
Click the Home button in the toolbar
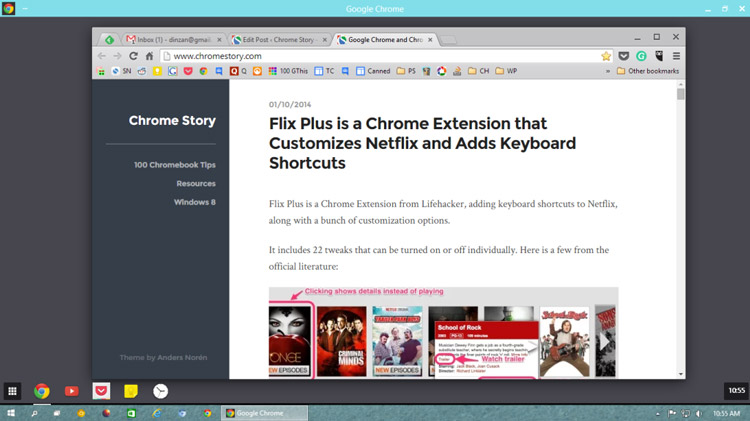(149, 56)
